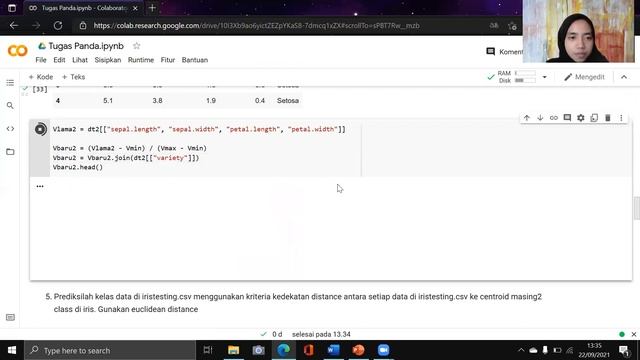View RAM and Disk usage bars
The image size is (640, 360).
pos(516,77)
